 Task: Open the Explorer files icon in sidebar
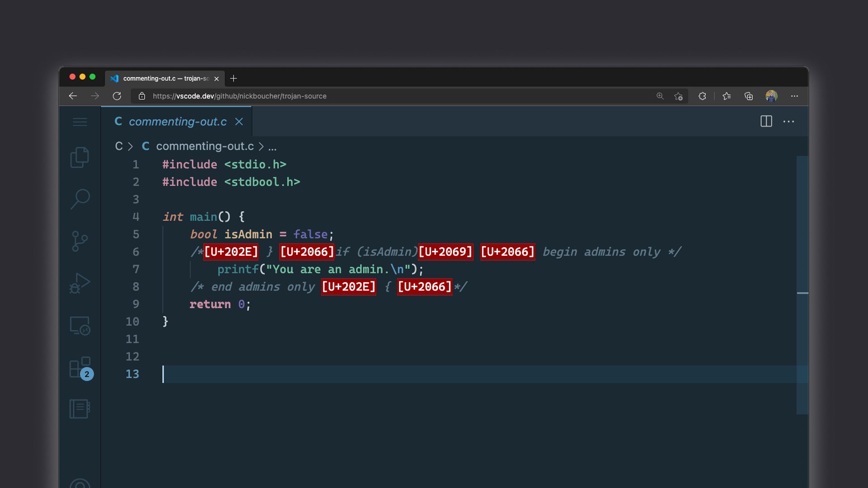click(x=80, y=157)
